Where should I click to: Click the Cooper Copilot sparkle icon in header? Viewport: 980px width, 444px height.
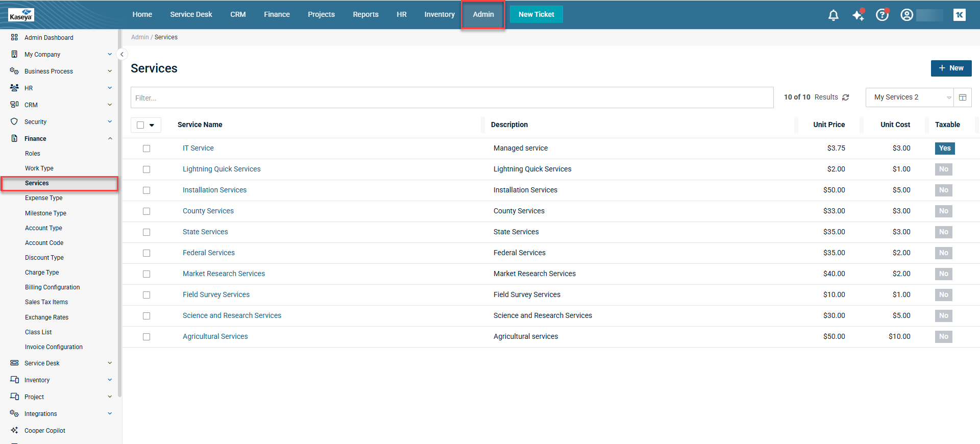click(858, 15)
